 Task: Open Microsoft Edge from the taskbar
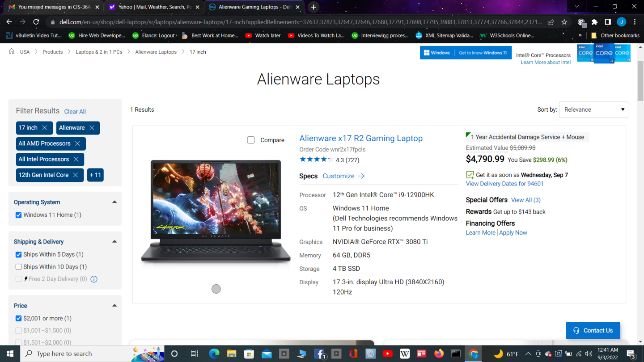(x=214, y=354)
